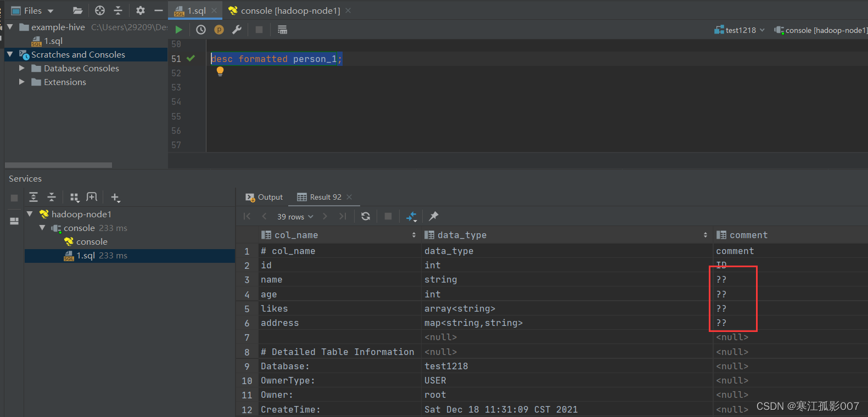Open Group By options in Services
Screen dimensions: 868x417
point(75,197)
